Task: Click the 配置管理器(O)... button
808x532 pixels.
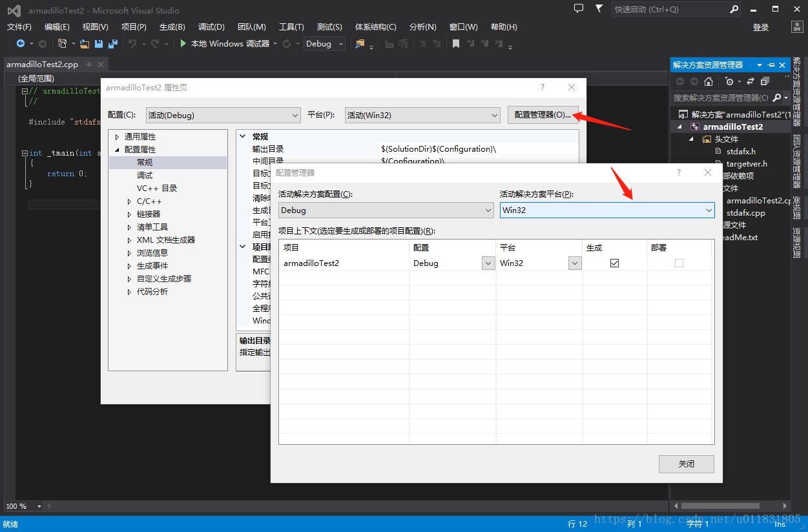Action: click(x=543, y=114)
